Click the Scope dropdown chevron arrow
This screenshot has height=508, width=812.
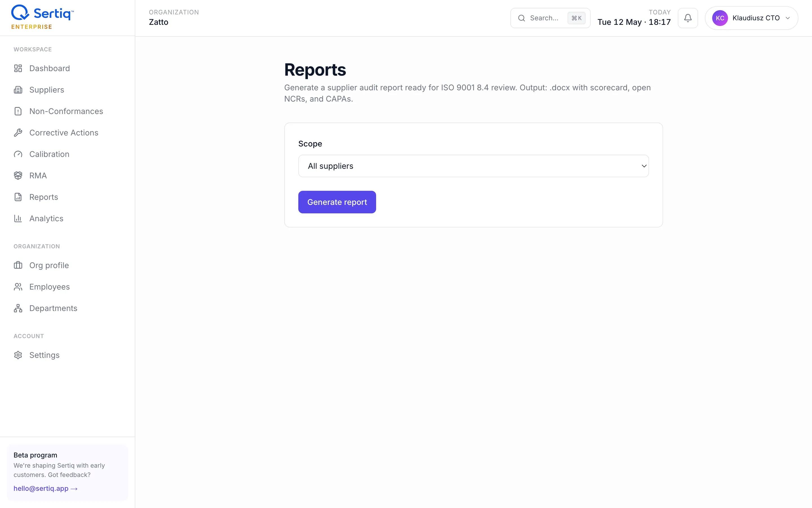(644, 166)
